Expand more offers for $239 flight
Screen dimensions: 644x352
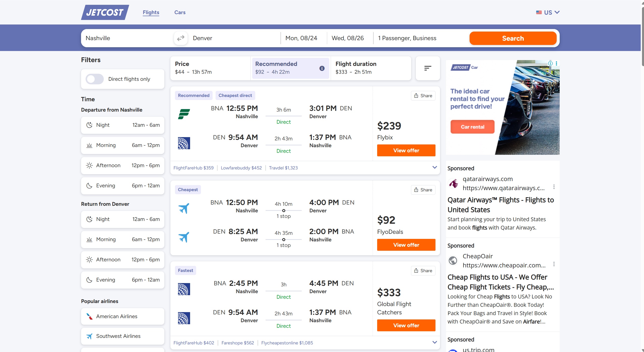coord(435,167)
